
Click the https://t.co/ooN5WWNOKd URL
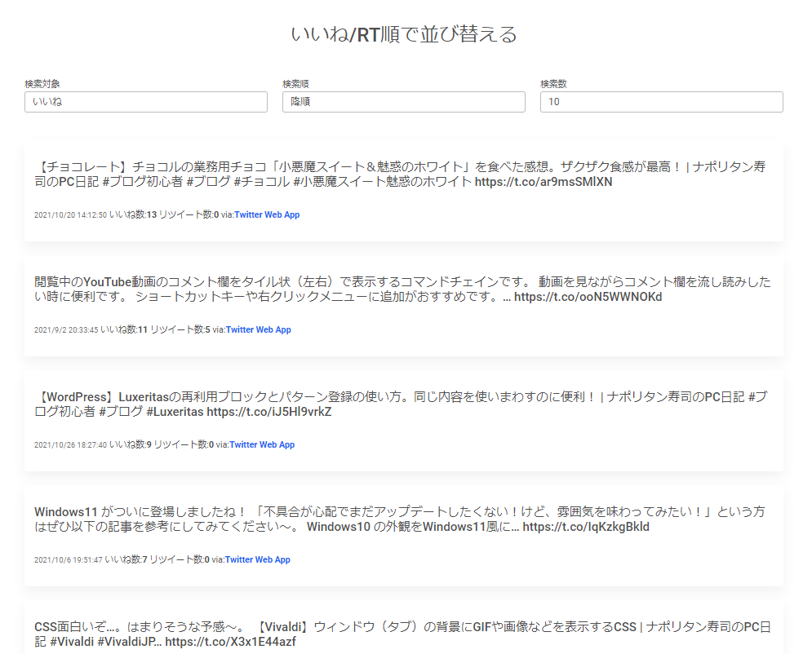pyautogui.click(x=588, y=297)
